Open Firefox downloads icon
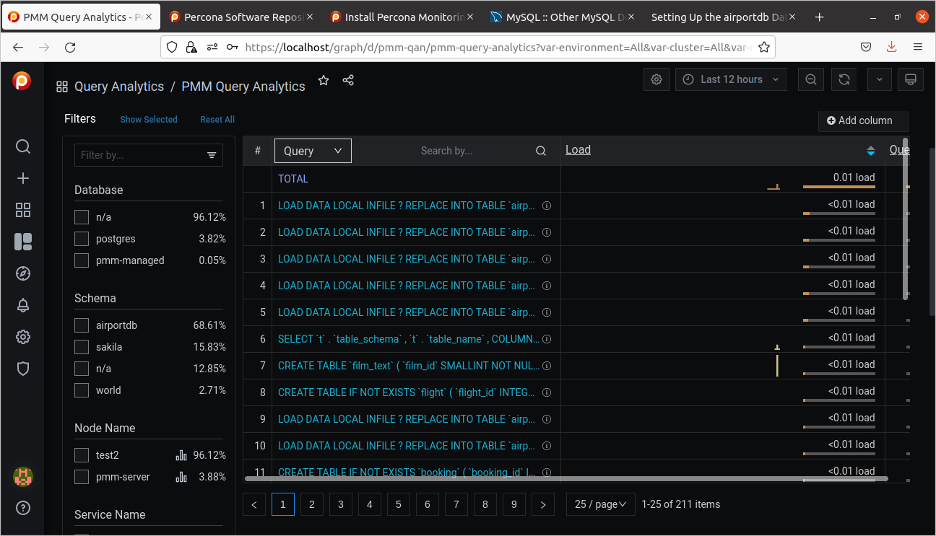The width and height of the screenshot is (936, 536). [892, 47]
